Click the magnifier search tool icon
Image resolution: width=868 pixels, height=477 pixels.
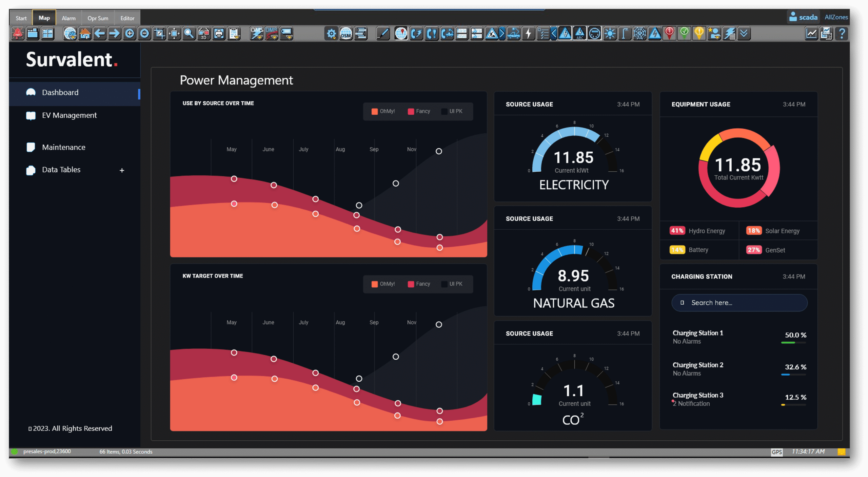click(189, 34)
